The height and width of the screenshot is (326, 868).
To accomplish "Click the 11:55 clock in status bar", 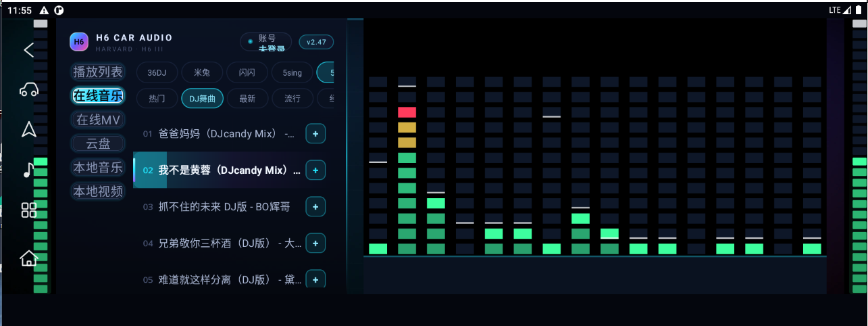I will (x=20, y=10).
